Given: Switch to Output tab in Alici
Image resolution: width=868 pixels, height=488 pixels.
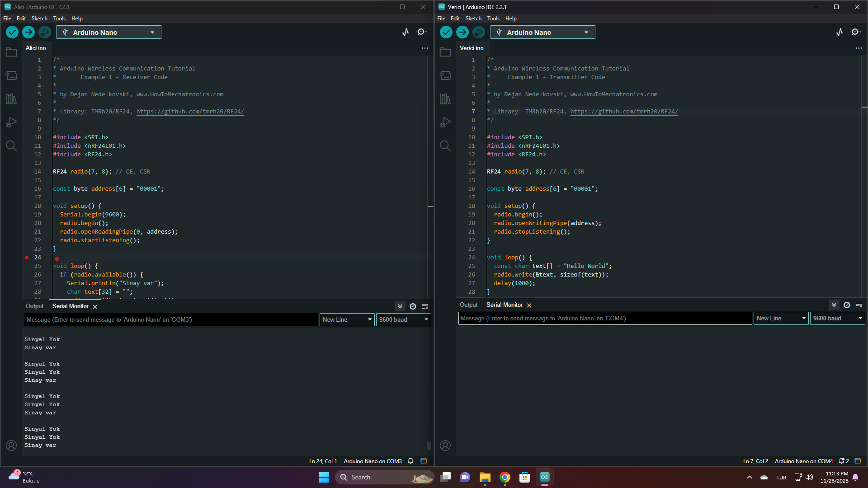Looking at the screenshot, I should click(x=34, y=306).
